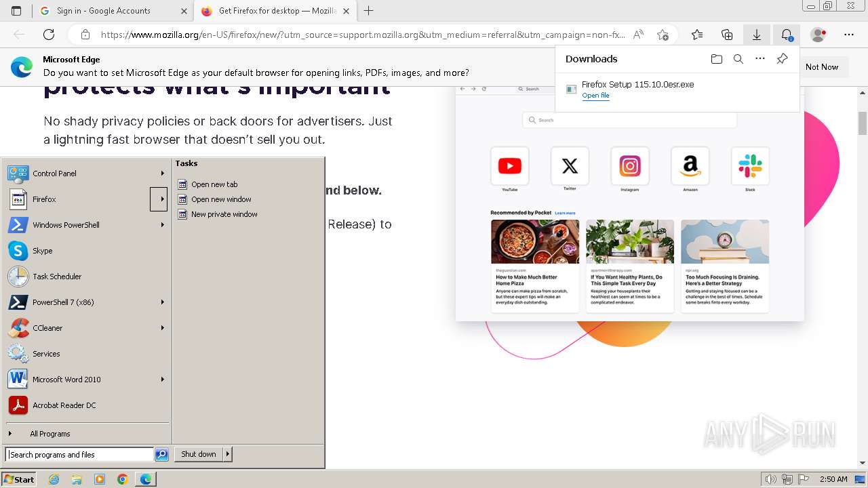The height and width of the screenshot is (488, 868).
Task: Expand Windows PowerShell submenu arrow
Action: (x=162, y=225)
